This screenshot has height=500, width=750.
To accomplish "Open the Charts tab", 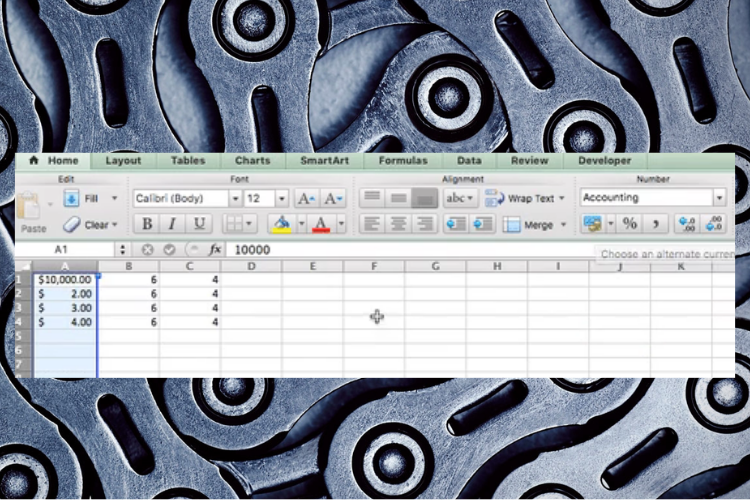I will coord(253,160).
